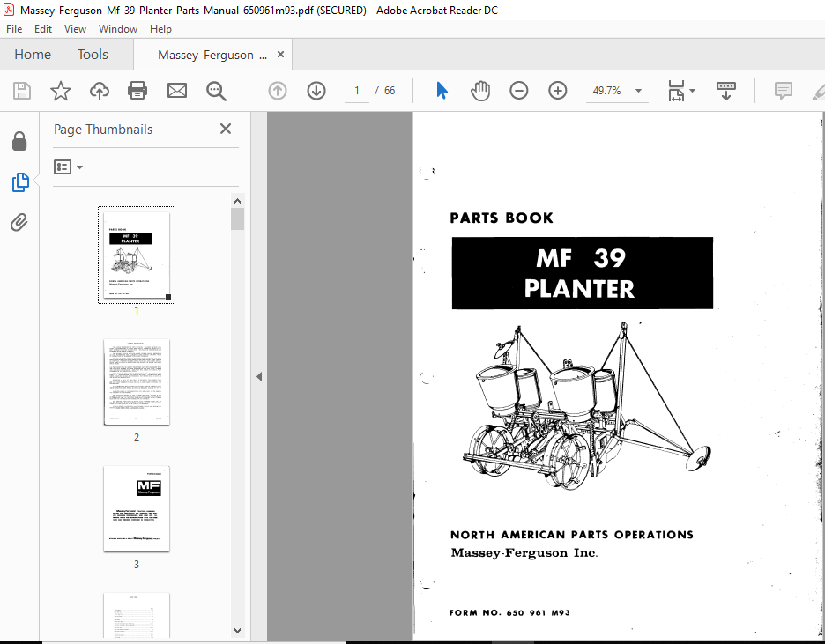Image resolution: width=825 pixels, height=644 pixels.
Task: Open the View menu
Action: [75, 29]
